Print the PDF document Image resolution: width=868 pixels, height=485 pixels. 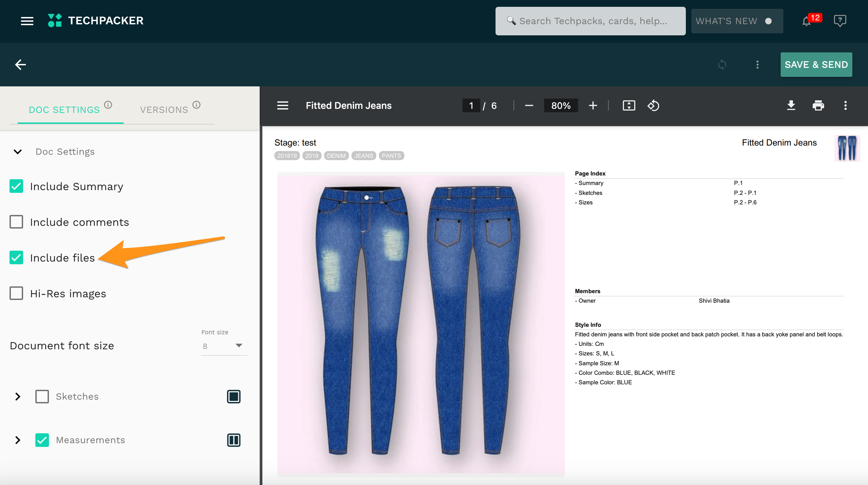tap(818, 105)
